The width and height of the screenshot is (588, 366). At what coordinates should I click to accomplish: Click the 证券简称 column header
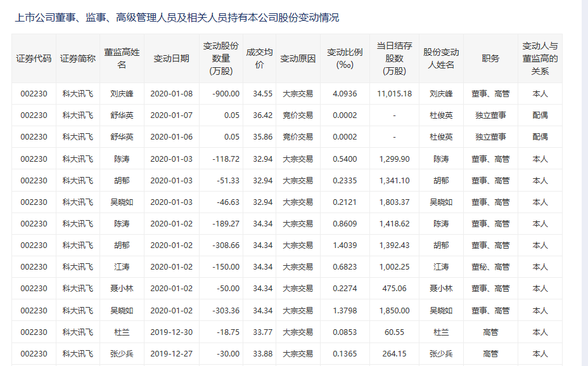(x=78, y=58)
